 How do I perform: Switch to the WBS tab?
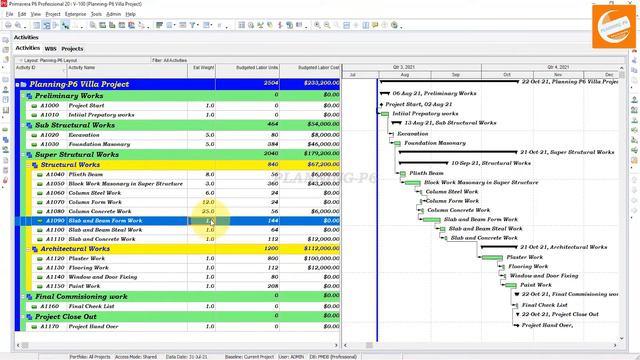click(x=50, y=49)
